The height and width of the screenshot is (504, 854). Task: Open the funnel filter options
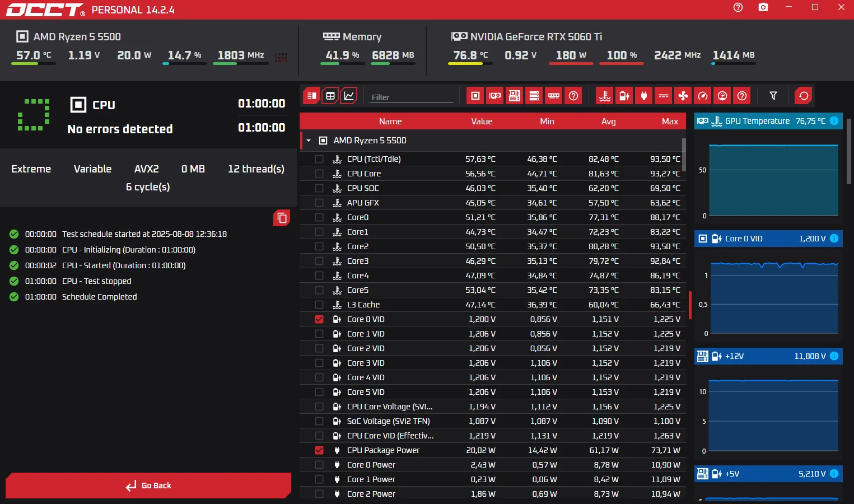773,96
